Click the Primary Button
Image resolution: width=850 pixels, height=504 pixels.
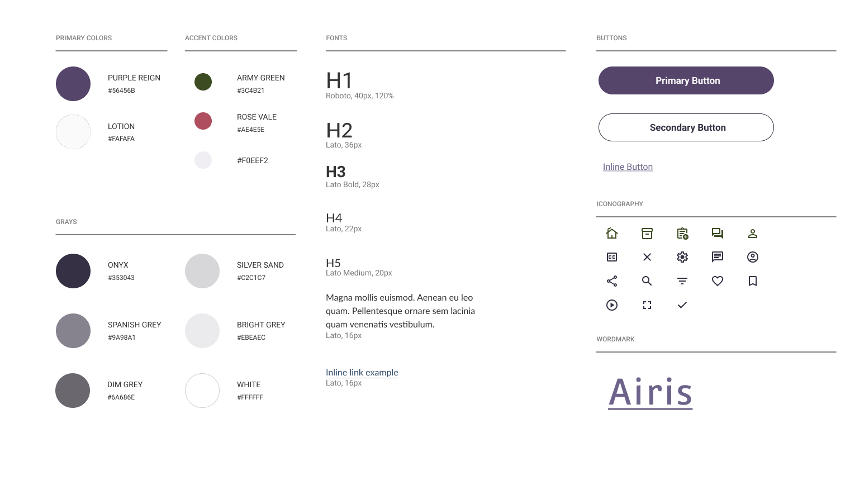point(686,80)
